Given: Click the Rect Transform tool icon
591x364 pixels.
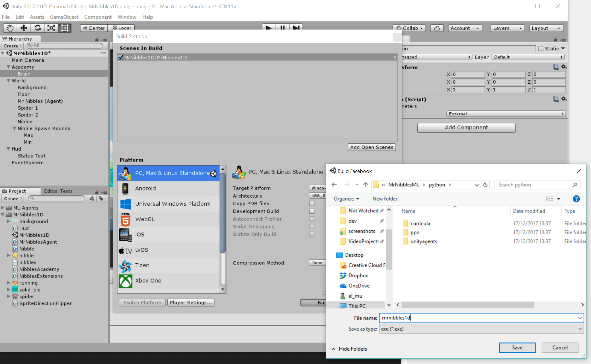Looking at the screenshot, I should tap(65, 28).
